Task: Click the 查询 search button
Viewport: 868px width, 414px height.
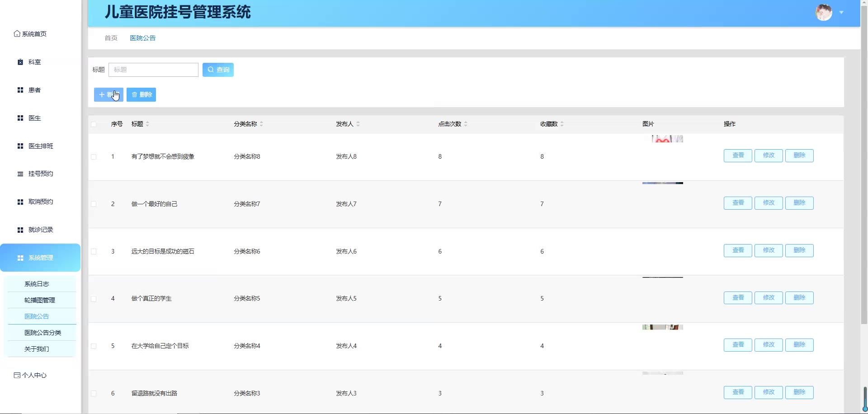Action: [x=218, y=70]
